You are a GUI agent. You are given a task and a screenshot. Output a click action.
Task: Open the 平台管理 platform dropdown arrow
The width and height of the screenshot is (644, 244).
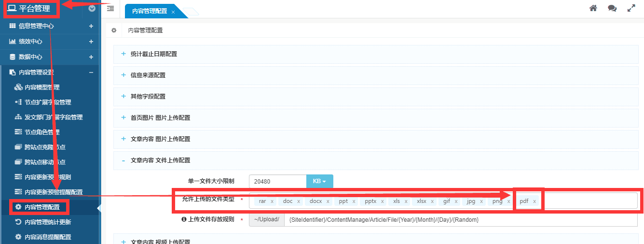[92, 8]
